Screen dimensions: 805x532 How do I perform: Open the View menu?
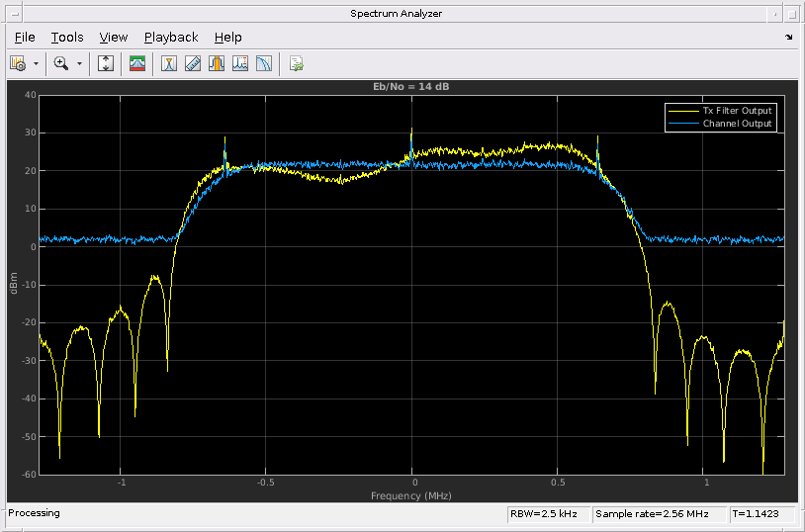[x=114, y=37]
